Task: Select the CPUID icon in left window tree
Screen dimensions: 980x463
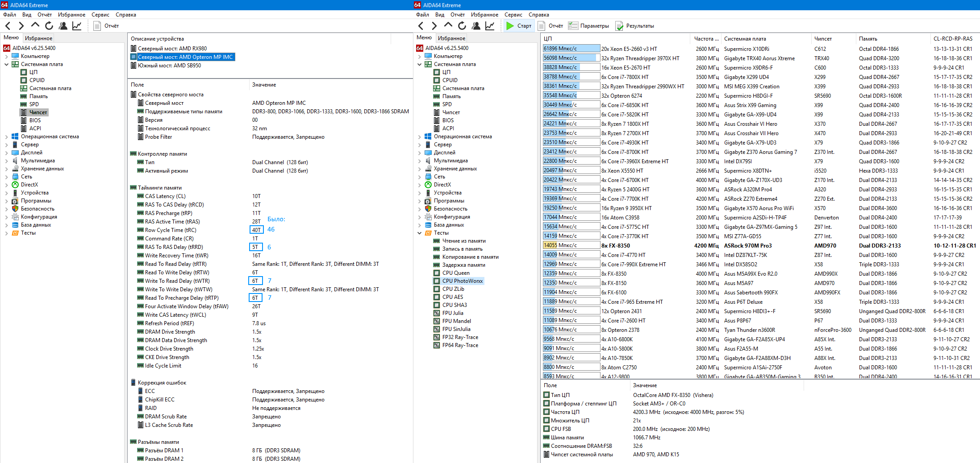Action: pos(24,80)
